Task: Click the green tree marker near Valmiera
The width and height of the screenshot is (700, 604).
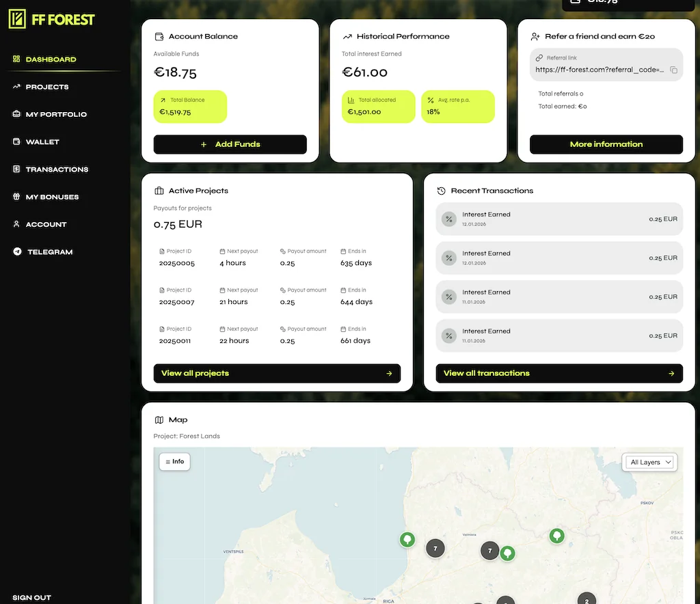Action: (507, 553)
